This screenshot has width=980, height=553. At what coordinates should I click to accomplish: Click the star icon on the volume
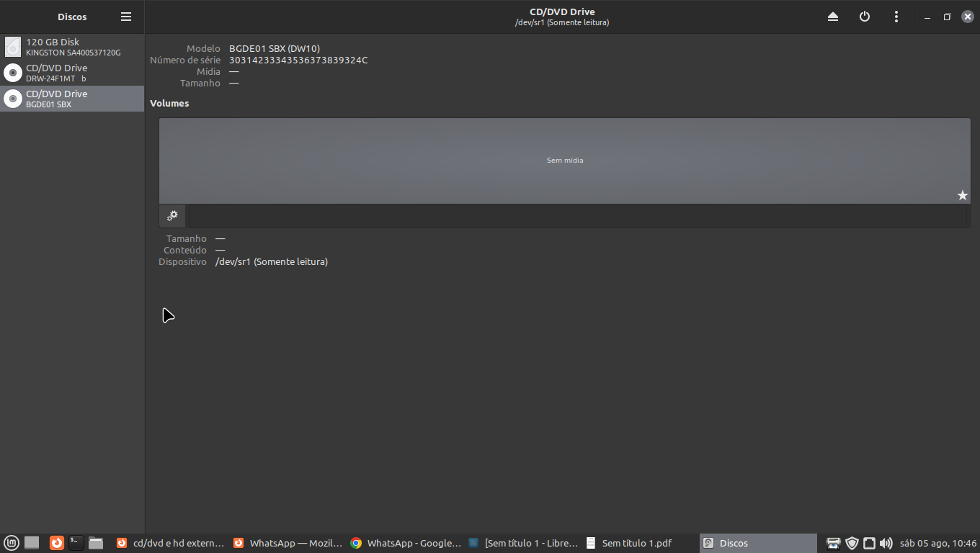[x=962, y=195]
